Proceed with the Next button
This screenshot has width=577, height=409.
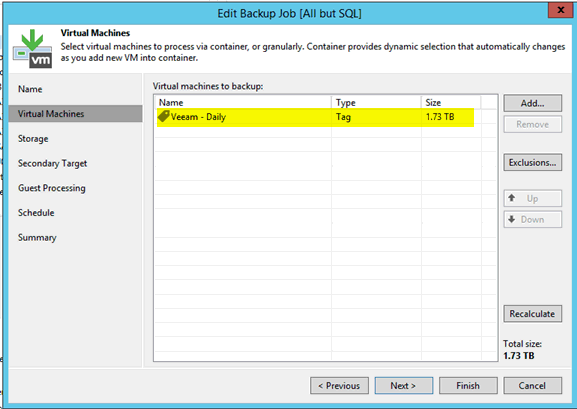404,385
